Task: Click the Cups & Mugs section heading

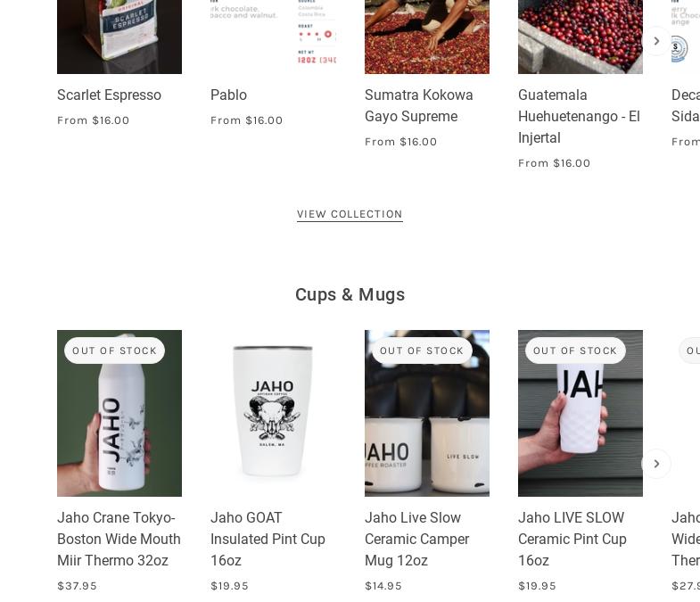Action: pos(350,294)
